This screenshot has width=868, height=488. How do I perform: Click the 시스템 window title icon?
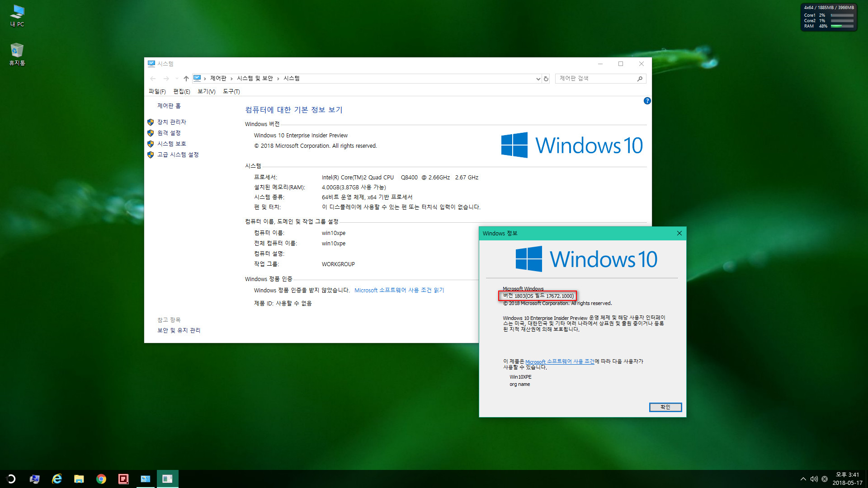click(151, 64)
